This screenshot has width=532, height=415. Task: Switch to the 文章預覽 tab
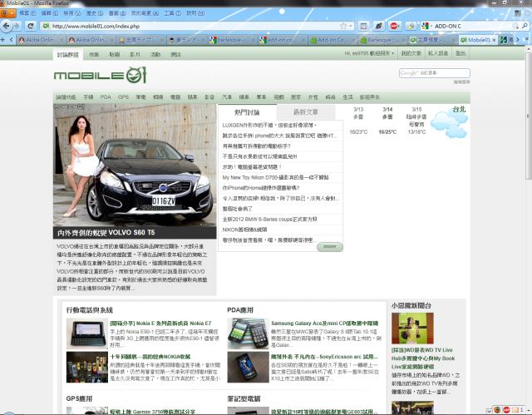click(432, 40)
